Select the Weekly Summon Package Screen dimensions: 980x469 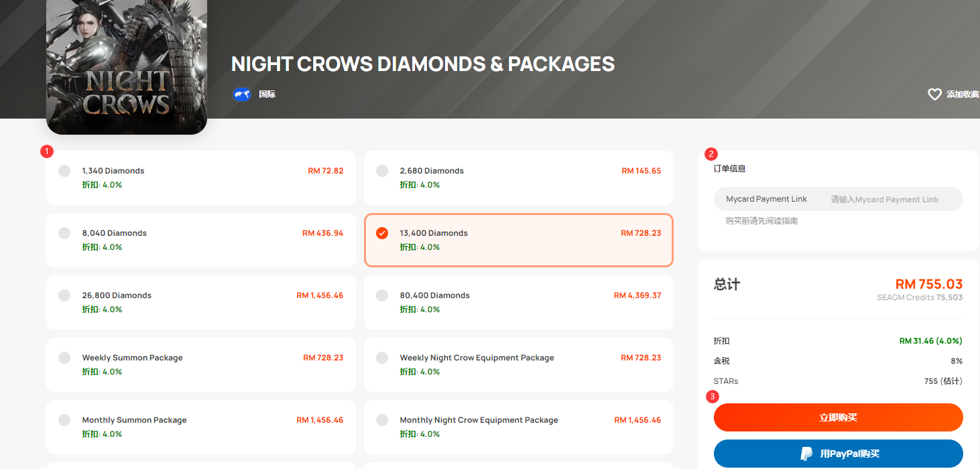(201, 364)
